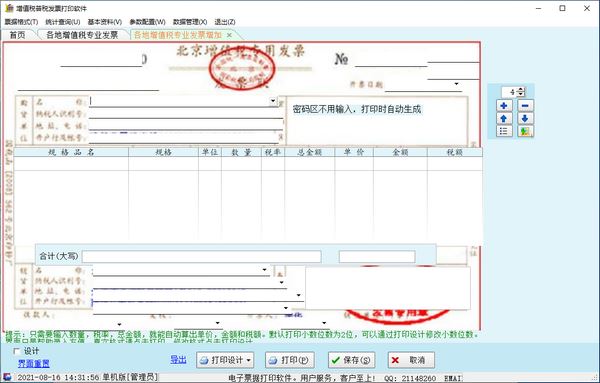The width and height of the screenshot is (600, 383).
Task: Click the date and time in the status bar
Action: pos(57,377)
